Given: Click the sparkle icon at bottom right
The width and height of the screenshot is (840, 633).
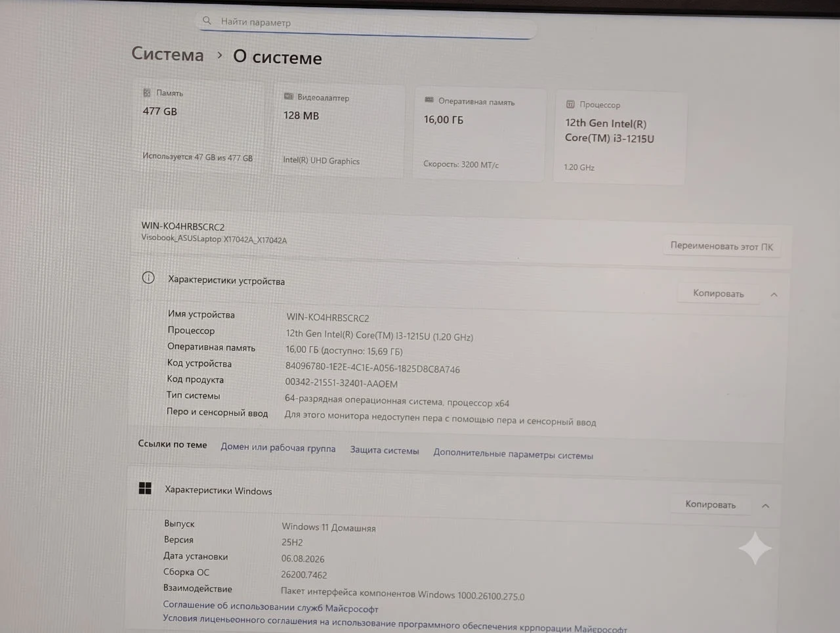Looking at the screenshot, I should (x=755, y=548).
